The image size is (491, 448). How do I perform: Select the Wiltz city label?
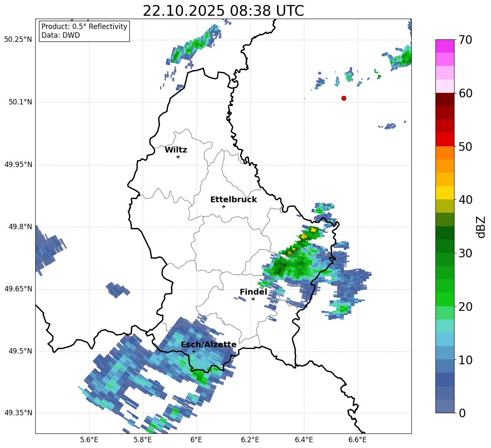click(x=176, y=150)
